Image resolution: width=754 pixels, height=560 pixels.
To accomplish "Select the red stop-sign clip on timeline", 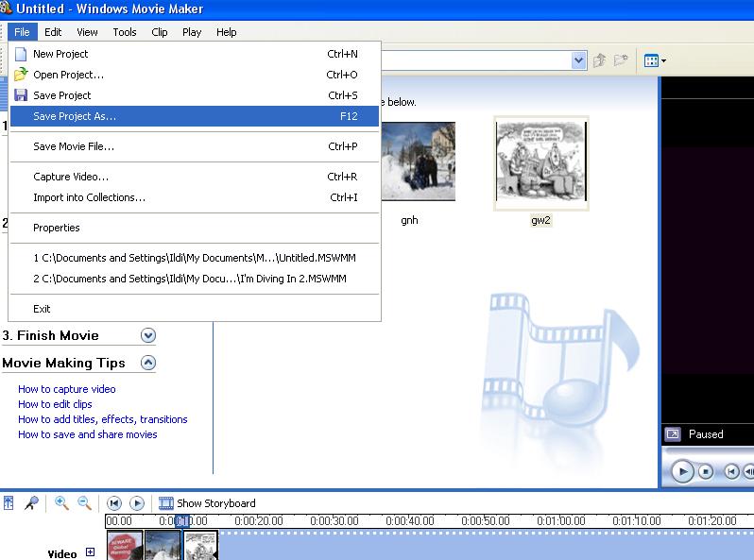I will 125,545.
